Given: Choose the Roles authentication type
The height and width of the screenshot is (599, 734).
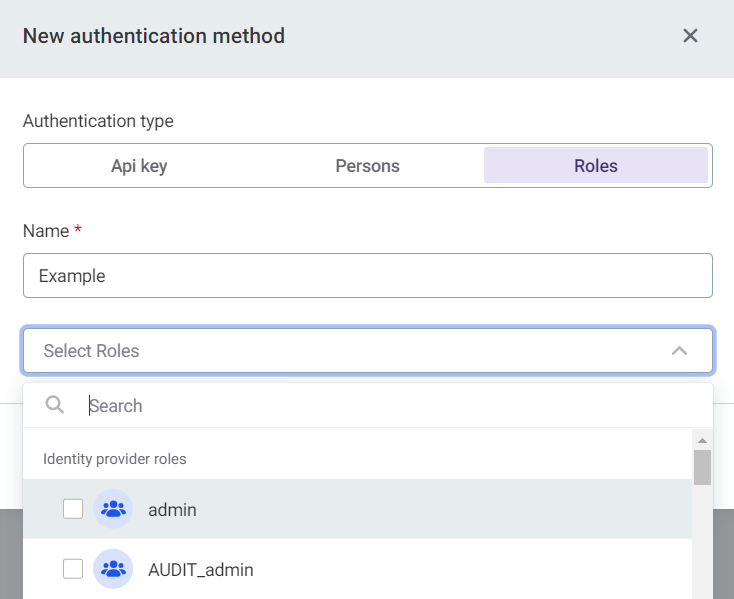Looking at the screenshot, I should click(x=595, y=166).
